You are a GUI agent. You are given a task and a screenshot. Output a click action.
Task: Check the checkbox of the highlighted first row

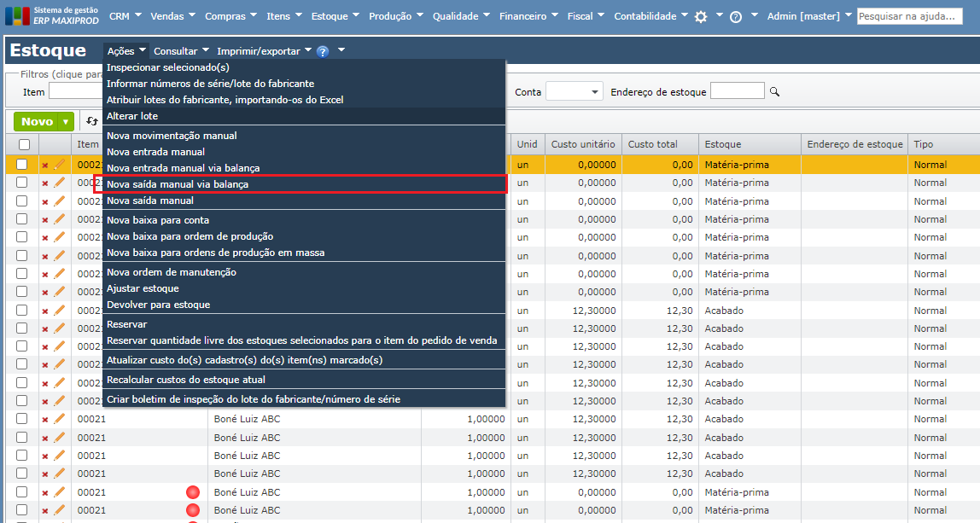[22, 165]
